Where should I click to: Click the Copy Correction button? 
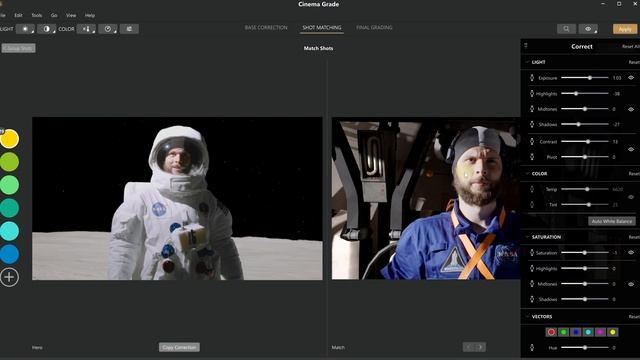point(179,347)
